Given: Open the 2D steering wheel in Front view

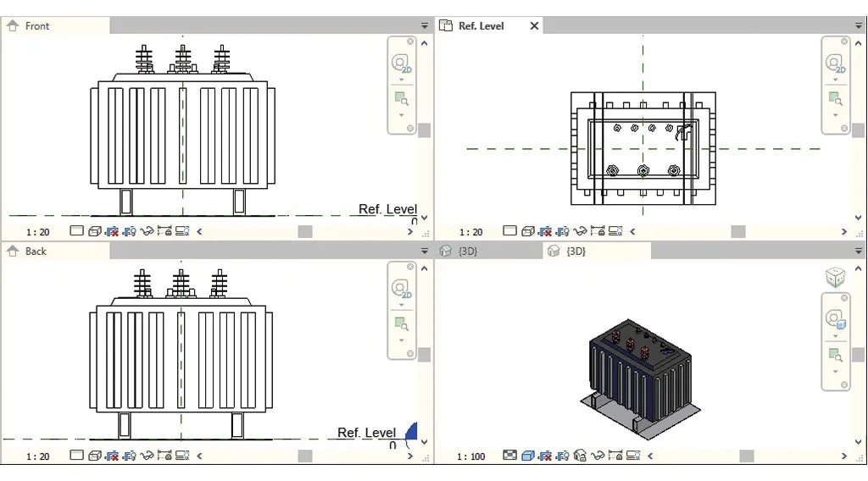Looking at the screenshot, I should 401,64.
